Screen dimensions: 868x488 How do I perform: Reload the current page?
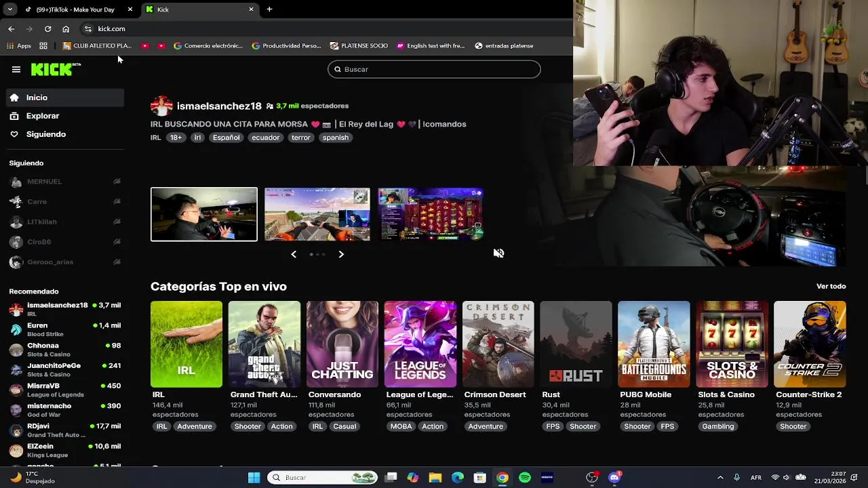point(47,29)
